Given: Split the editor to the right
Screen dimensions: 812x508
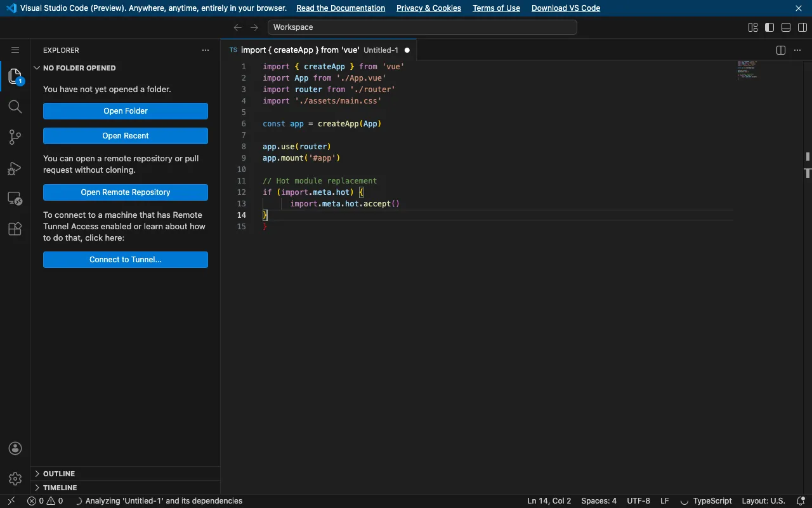Looking at the screenshot, I should [781, 50].
